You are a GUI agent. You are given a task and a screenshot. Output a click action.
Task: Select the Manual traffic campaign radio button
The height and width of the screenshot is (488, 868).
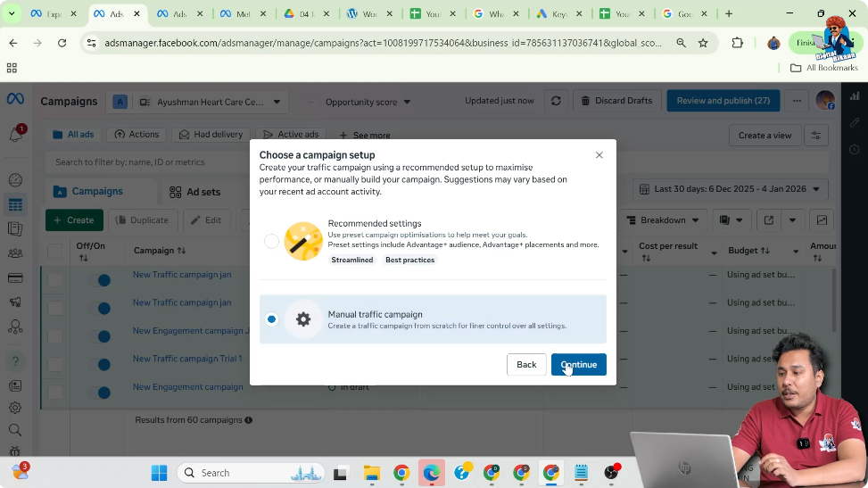coord(271,319)
